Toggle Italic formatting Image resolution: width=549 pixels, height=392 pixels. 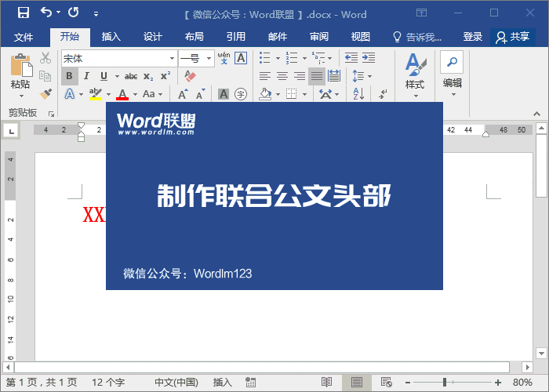(x=86, y=76)
